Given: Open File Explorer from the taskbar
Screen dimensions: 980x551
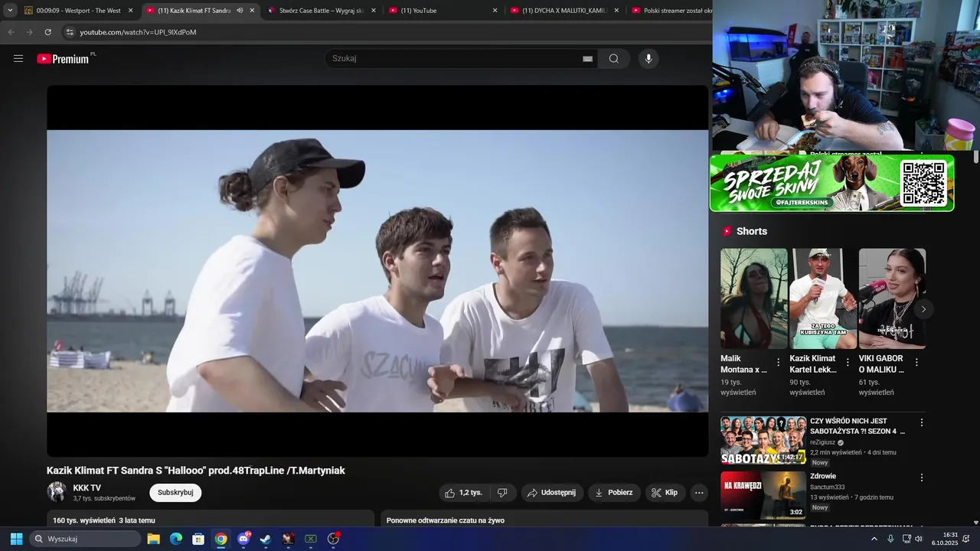Looking at the screenshot, I should point(153,539).
